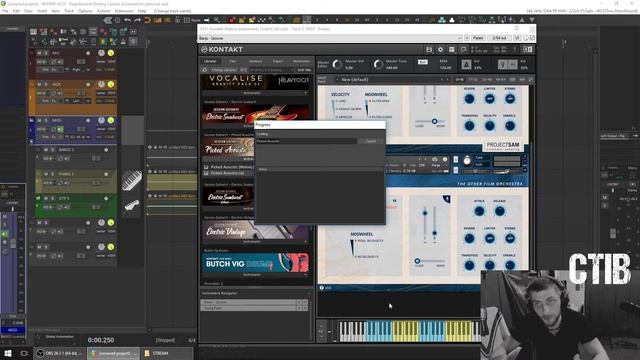The height and width of the screenshot is (360, 640).
Task: Cancel loading in the Progress dialog
Action: [x=371, y=141]
